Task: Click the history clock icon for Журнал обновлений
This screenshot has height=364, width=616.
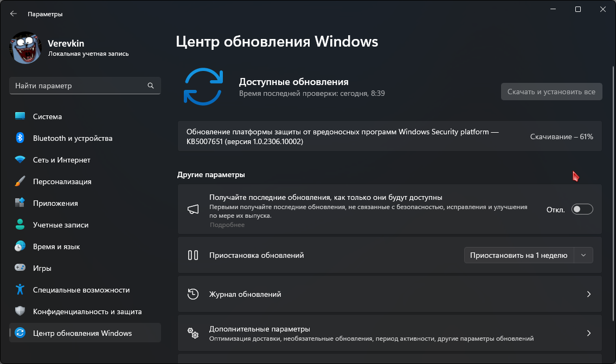Action: tap(193, 294)
